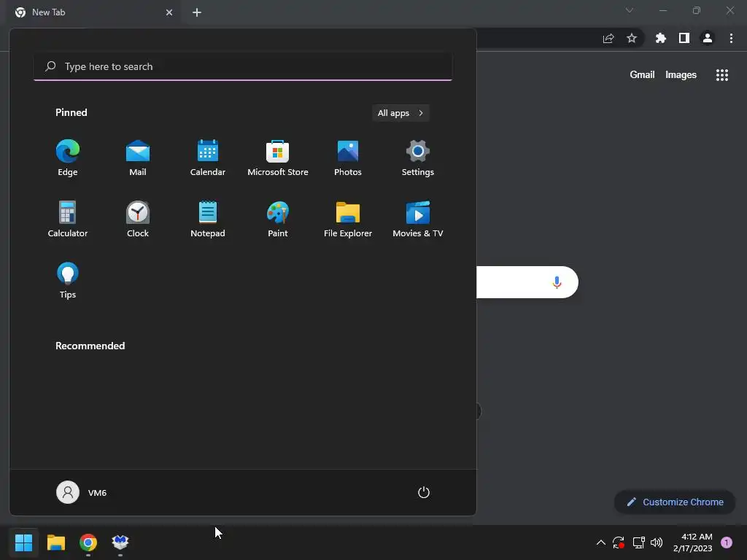
Task: Open the Gmail link
Action: (x=642, y=75)
